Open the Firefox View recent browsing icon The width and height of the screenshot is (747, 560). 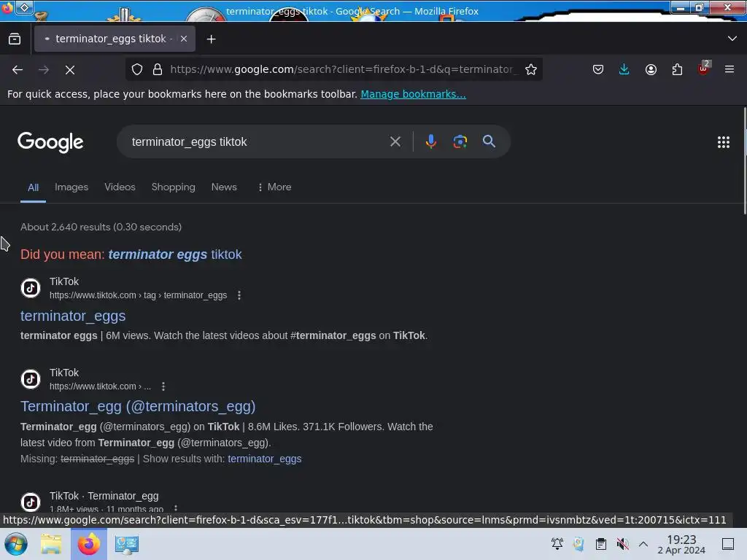click(15, 39)
